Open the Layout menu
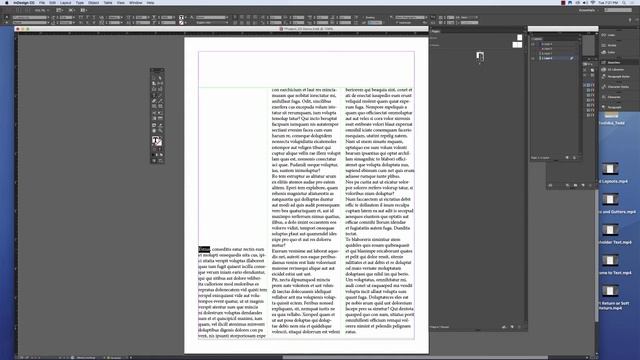 [x=65, y=3]
